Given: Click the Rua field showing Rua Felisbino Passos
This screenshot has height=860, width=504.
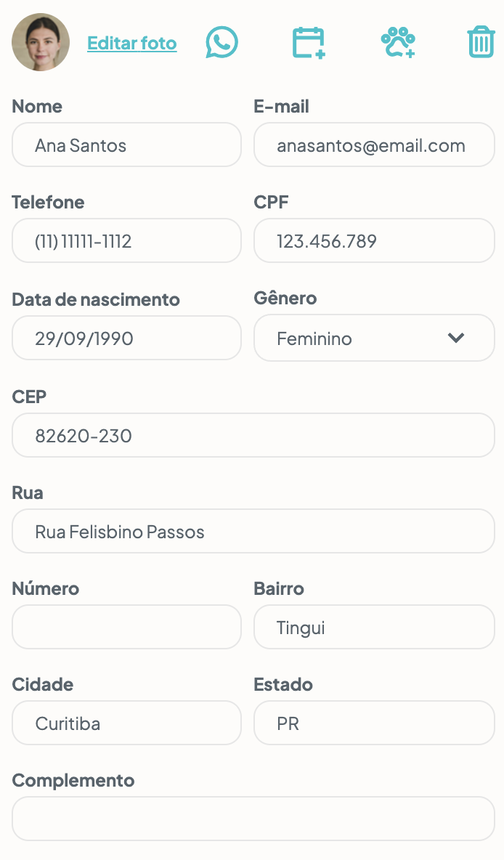Looking at the screenshot, I should point(253,531).
